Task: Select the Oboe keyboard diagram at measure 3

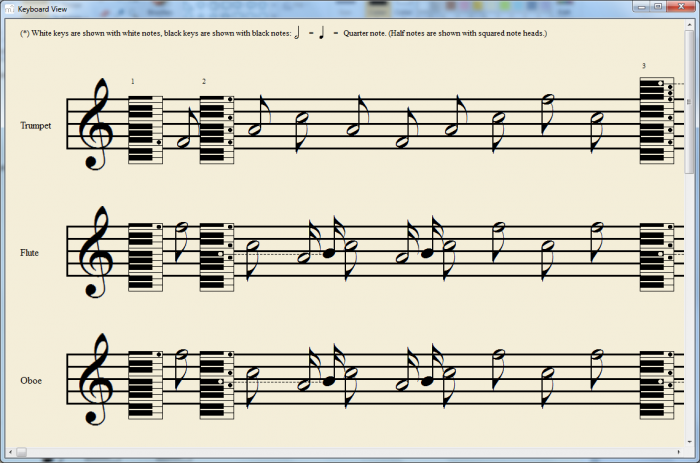Action: [x=657, y=384]
